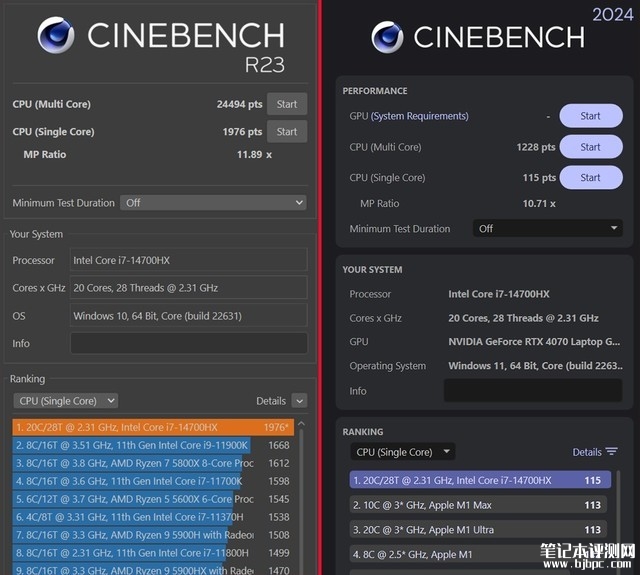Select R23 ranking row Core i9-11900K
The image size is (640, 575).
point(153,445)
